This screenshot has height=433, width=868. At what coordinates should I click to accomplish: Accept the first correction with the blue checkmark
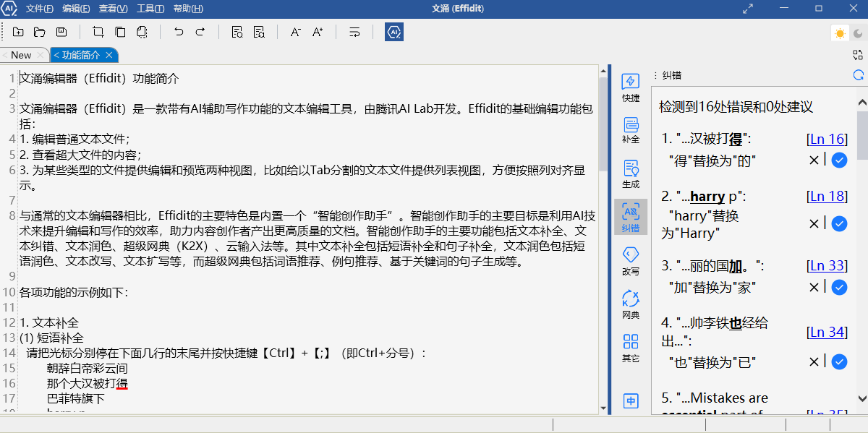pos(839,160)
